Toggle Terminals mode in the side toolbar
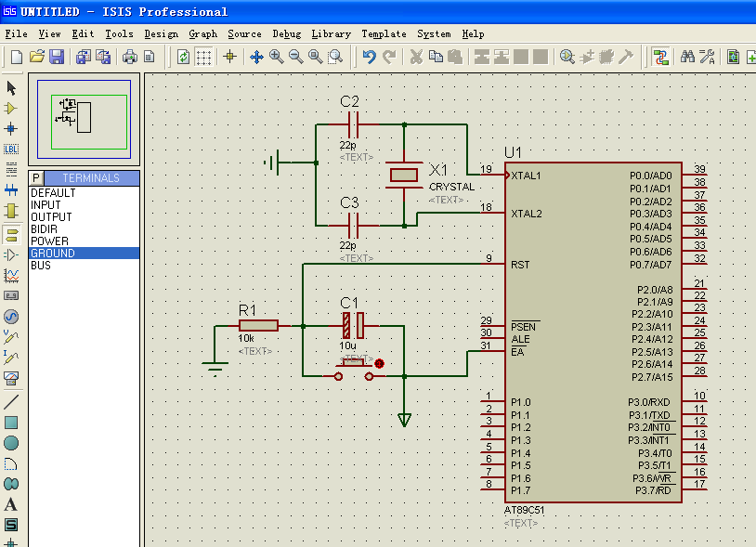This screenshot has width=756, height=547. point(11,234)
